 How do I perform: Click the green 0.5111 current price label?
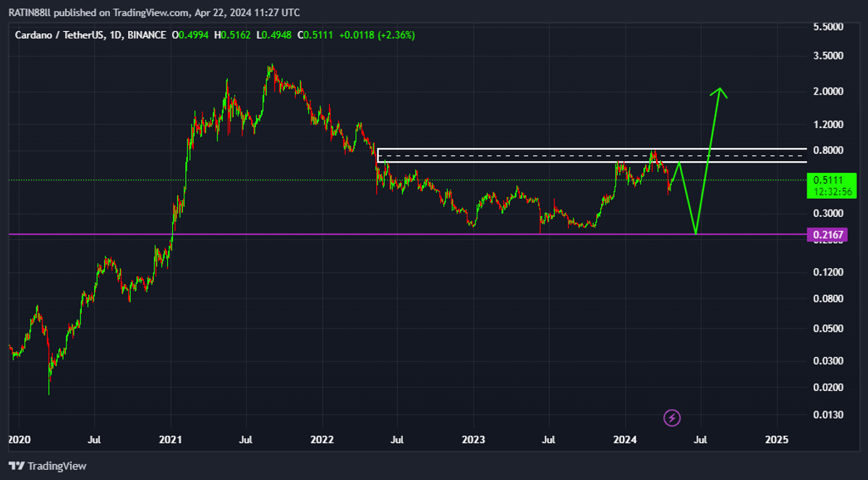[831, 186]
